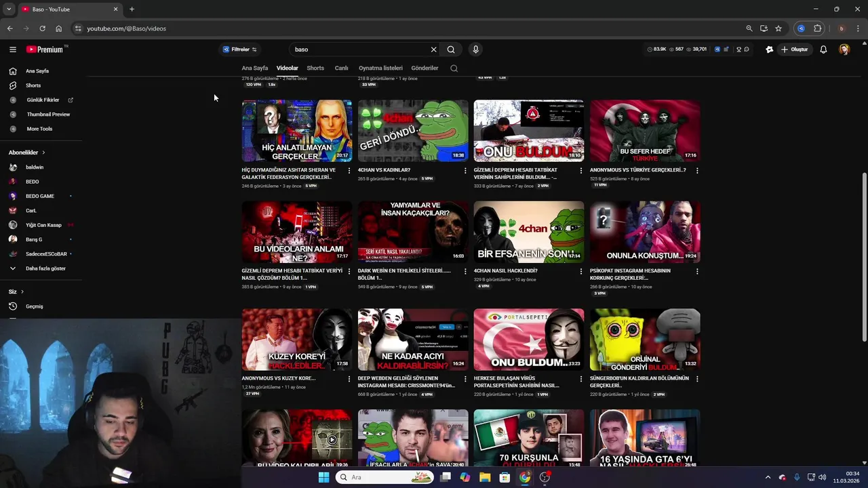This screenshot has width=868, height=488.
Task: Open video 4CHAN VS KADINLAR thumbnail
Action: coord(413,131)
